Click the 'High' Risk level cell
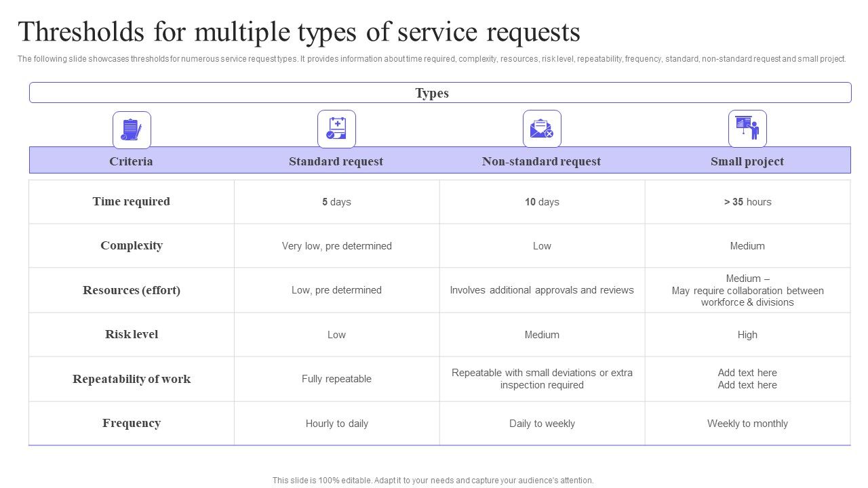 pos(747,335)
